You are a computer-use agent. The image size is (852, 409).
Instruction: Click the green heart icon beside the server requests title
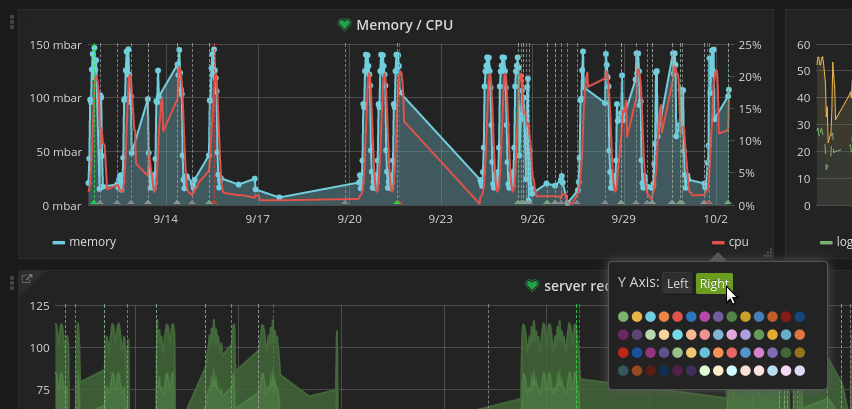[x=532, y=286]
